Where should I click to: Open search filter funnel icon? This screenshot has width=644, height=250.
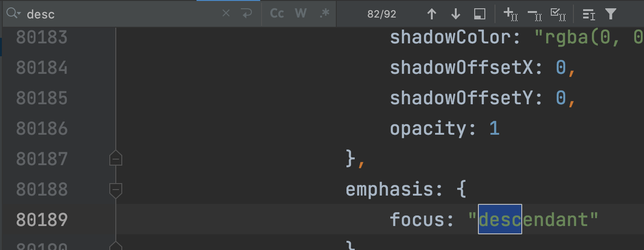click(x=611, y=14)
